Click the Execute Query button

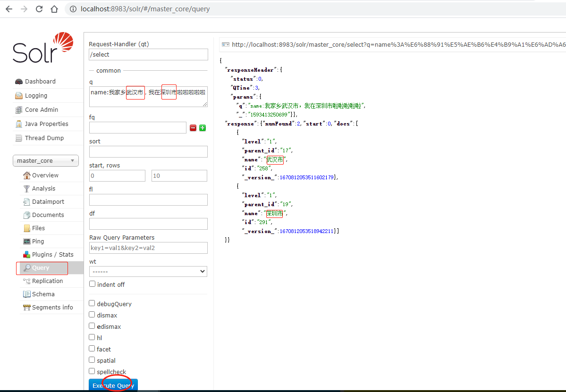(x=113, y=385)
